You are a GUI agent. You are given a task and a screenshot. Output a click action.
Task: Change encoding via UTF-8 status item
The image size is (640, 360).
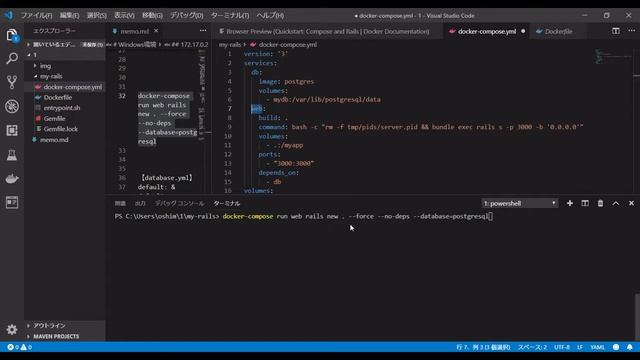click(x=562, y=347)
